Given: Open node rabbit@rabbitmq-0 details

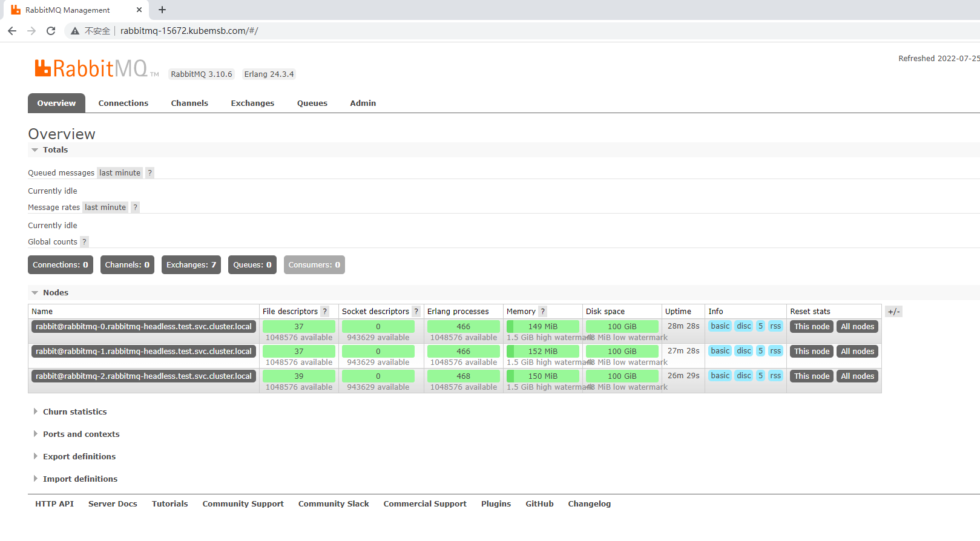Looking at the screenshot, I should click(x=143, y=327).
